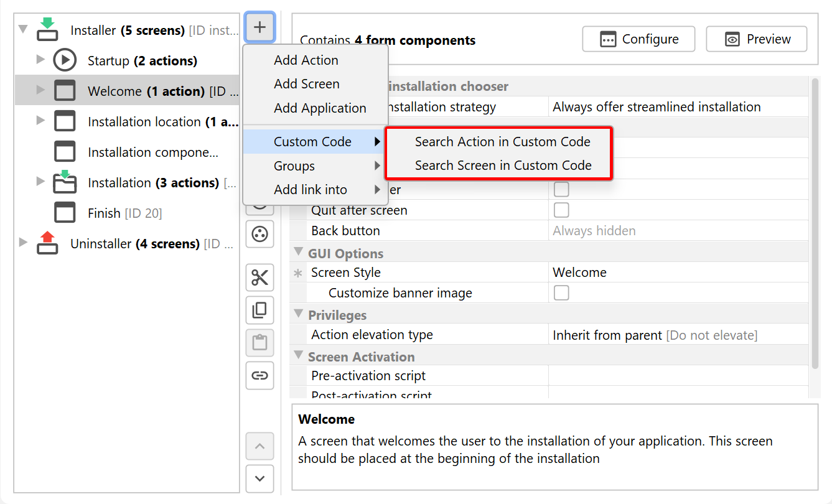Click the Copy icon in vertical toolbar
Screen dimensions: 832x504
click(x=259, y=310)
